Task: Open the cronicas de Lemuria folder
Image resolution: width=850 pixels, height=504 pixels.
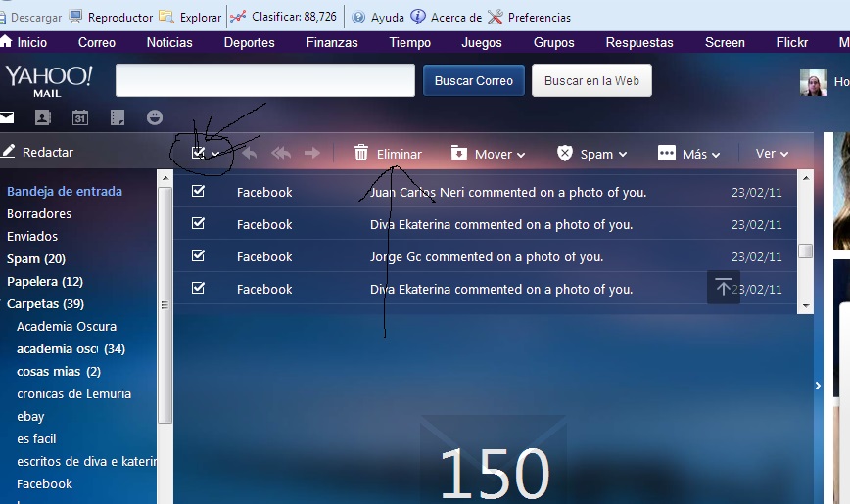Action: pyautogui.click(x=73, y=394)
